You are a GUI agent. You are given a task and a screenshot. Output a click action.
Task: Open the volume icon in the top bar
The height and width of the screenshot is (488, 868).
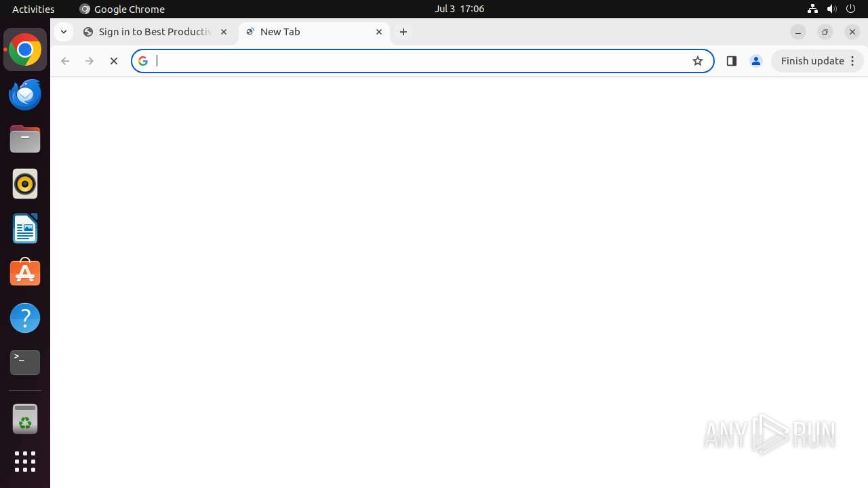831,9
